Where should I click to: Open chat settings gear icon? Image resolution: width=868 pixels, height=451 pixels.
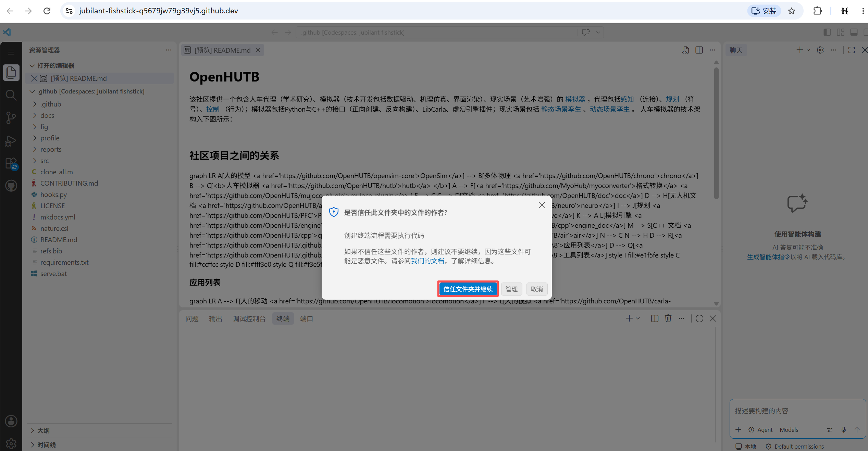click(x=820, y=50)
